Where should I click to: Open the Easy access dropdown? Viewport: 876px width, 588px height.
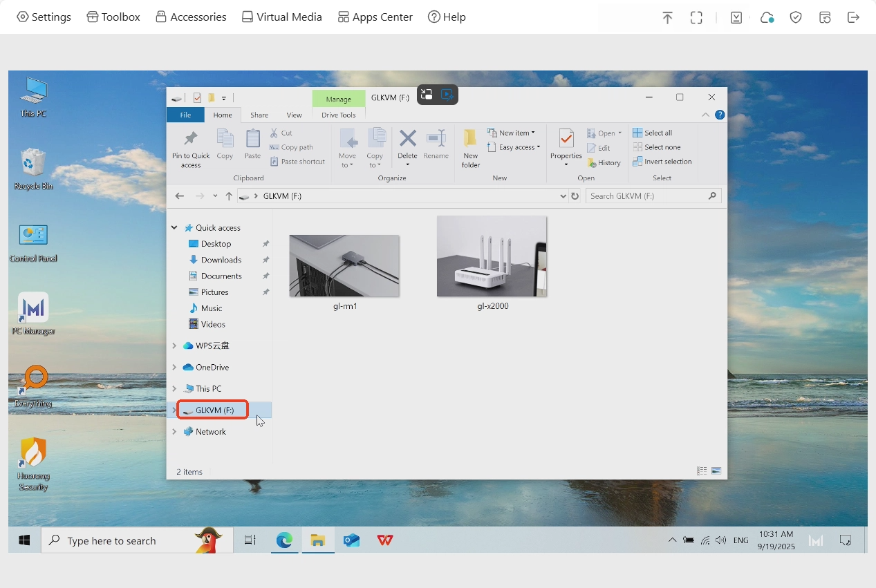click(514, 147)
